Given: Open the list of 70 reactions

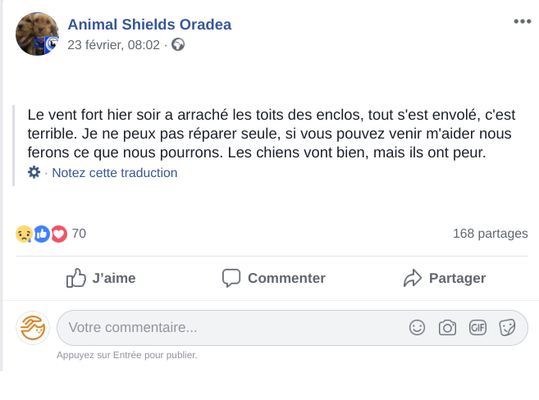Looking at the screenshot, I should tap(79, 233).
